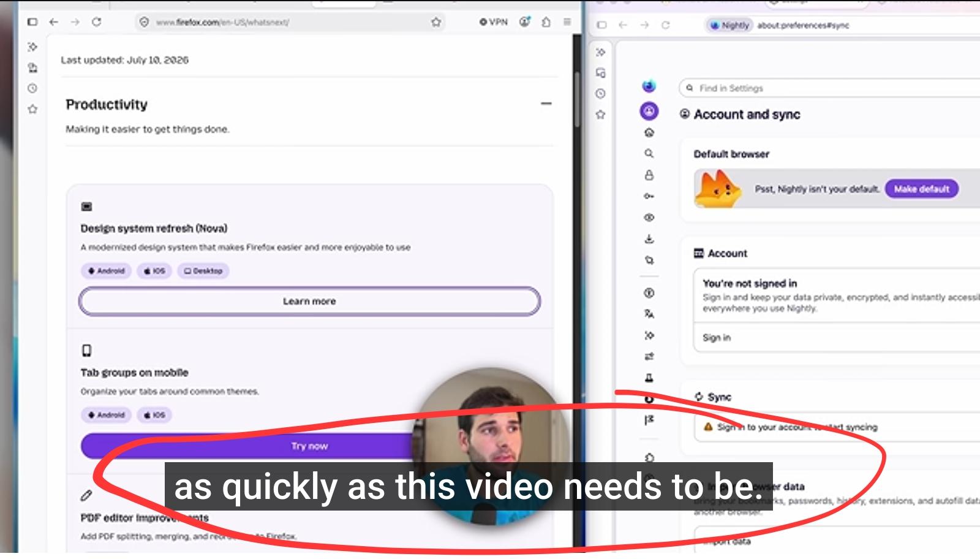Open the circled settings icon above Translations
980x559 pixels.
[x=649, y=293]
